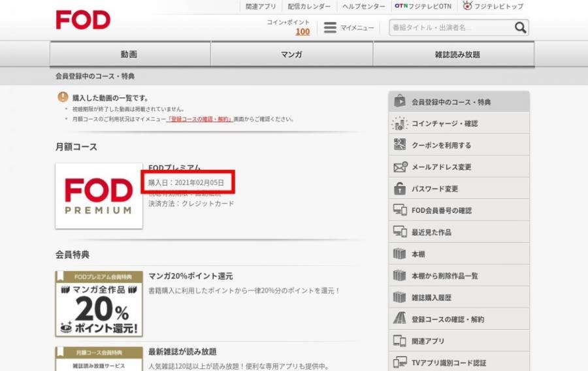The image size is (588, 371).
Task: Open フジテレビOTN link in header
Action: tap(423, 6)
